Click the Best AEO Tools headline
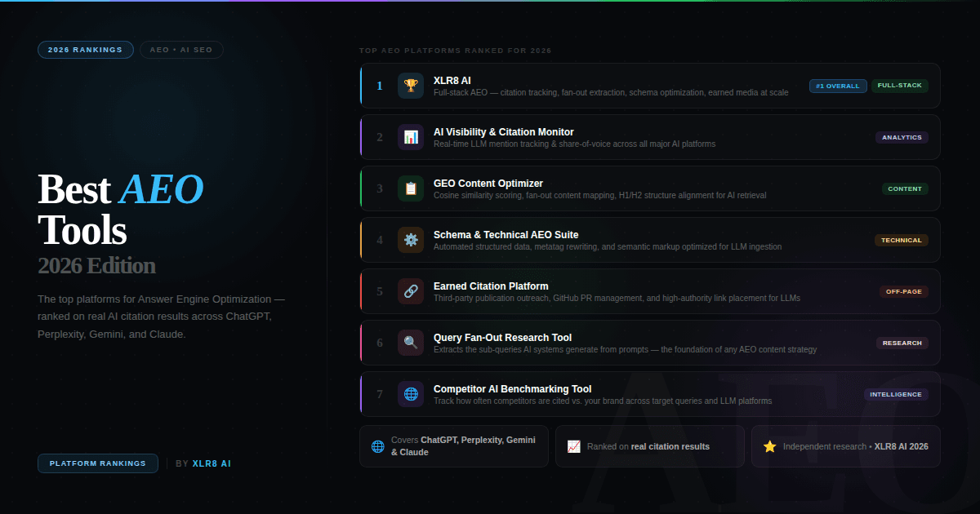This screenshot has width=980, height=514. click(x=120, y=210)
